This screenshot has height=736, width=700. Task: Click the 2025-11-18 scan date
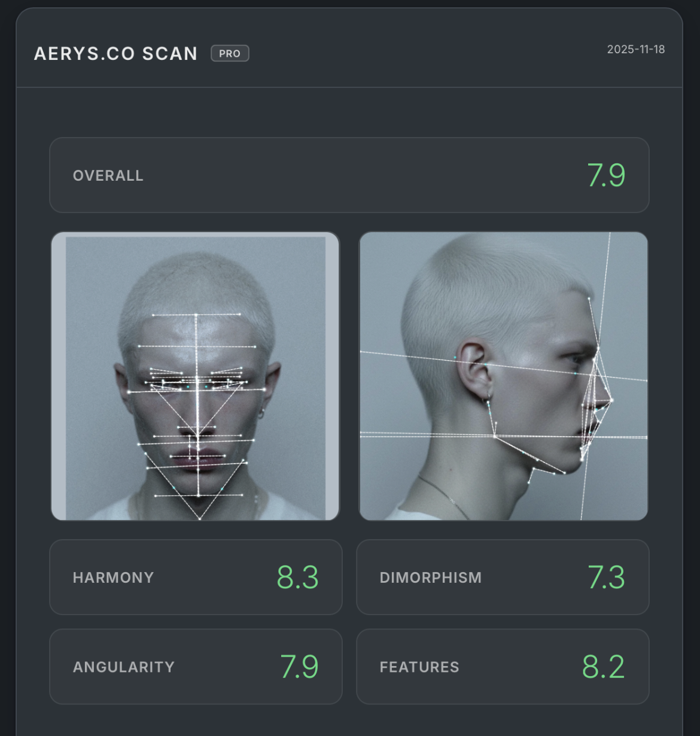pyautogui.click(x=635, y=49)
